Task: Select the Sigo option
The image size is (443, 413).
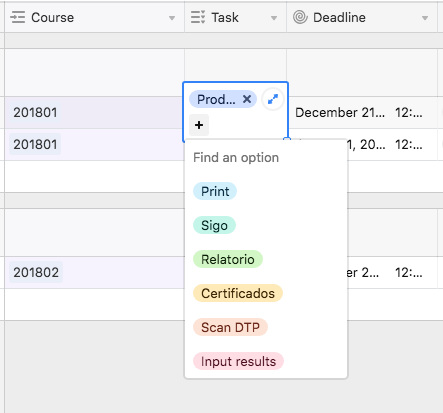Action: pos(214,225)
